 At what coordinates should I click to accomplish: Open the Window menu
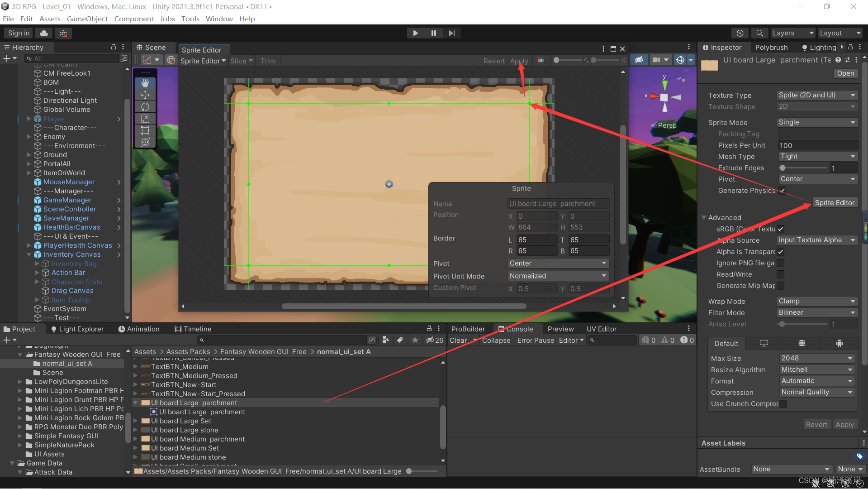click(x=219, y=19)
